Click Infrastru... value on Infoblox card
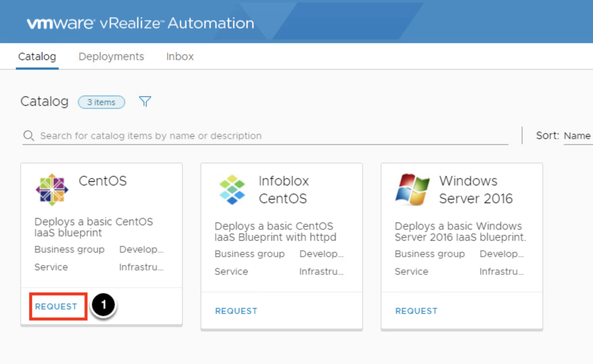The height and width of the screenshot is (364, 593). tap(322, 271)
